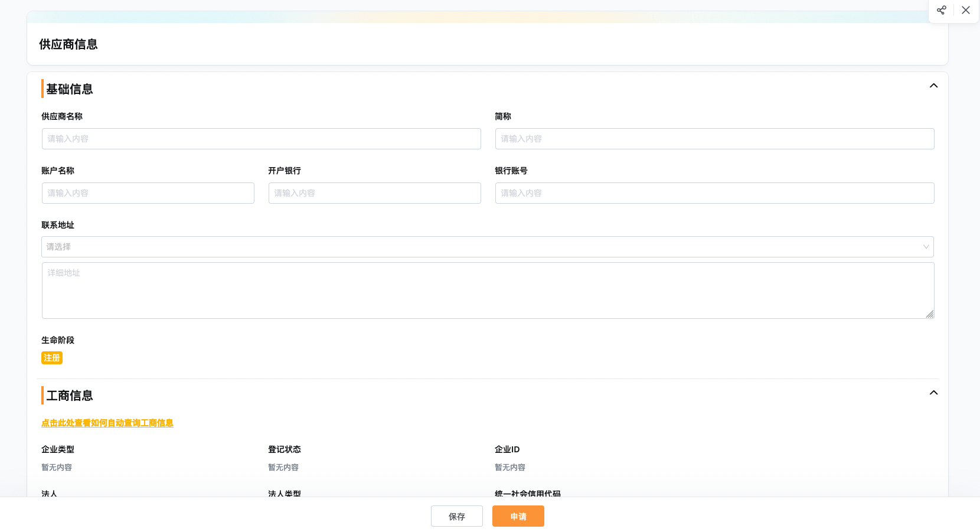Click the 生命阶段 label
The width and height of the screenshot is (980, 532).
(x=58, y=340)
